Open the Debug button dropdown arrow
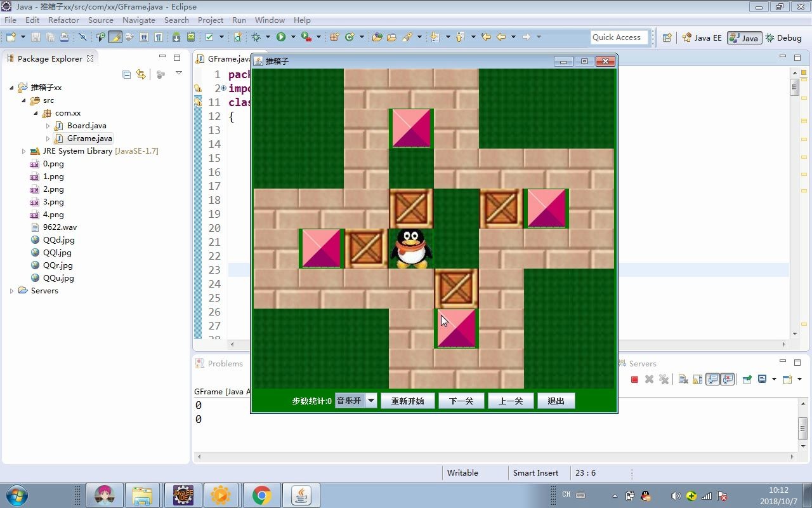This screenshot has height=508, width=812. (268, 37)
